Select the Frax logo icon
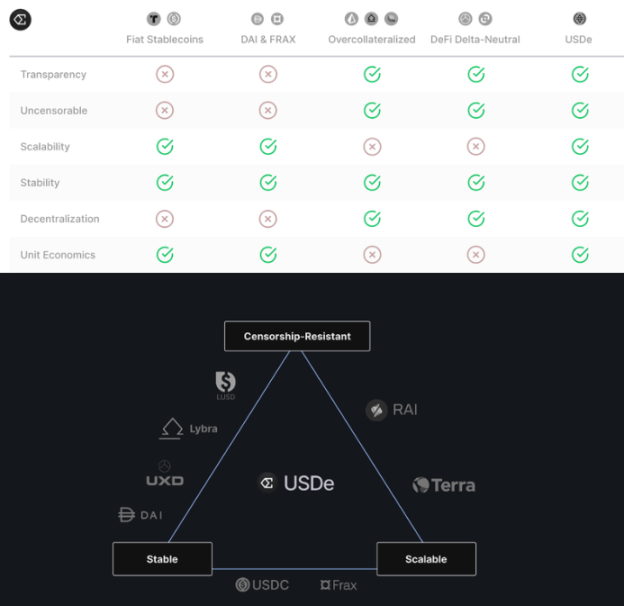Viewport: 624px width, 606px height. coord(326,584)
